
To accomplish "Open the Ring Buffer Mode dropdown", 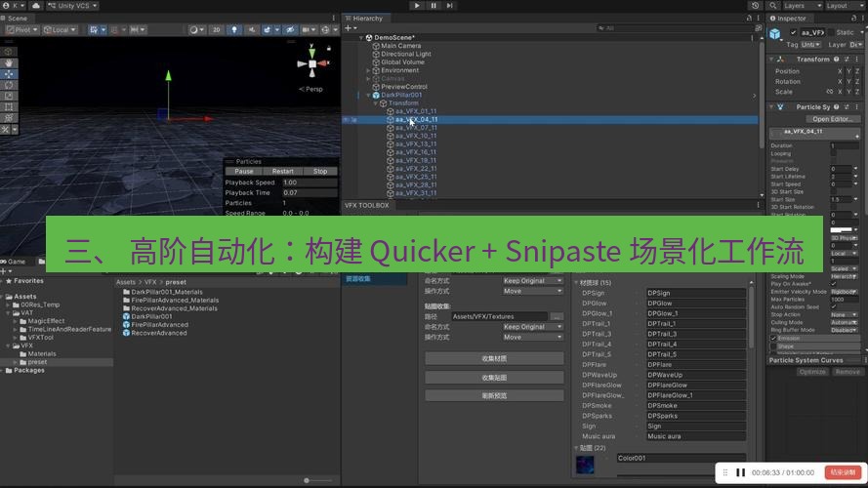I will tap(845, 330).
